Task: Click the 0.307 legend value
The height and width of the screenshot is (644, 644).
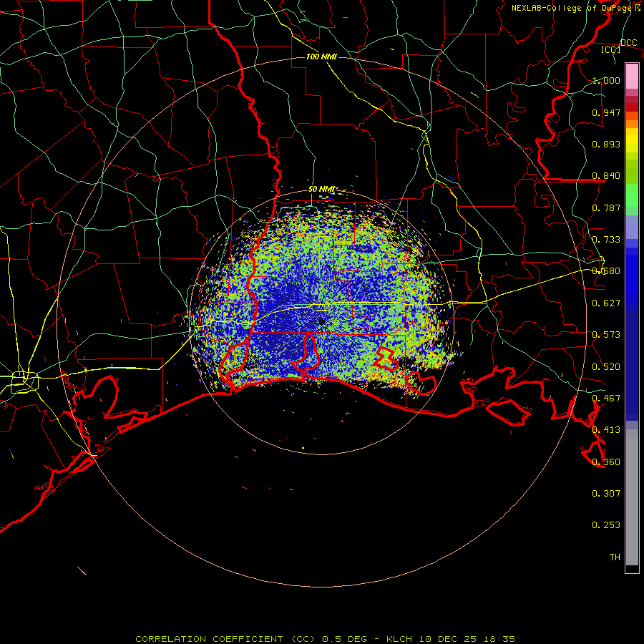Action: tap(606, 494)
